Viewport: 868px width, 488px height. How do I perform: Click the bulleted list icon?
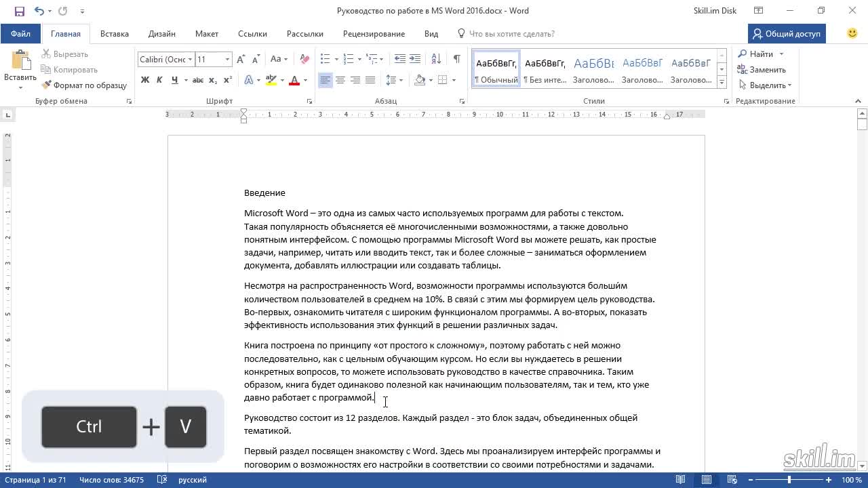(x=325, y=60)
